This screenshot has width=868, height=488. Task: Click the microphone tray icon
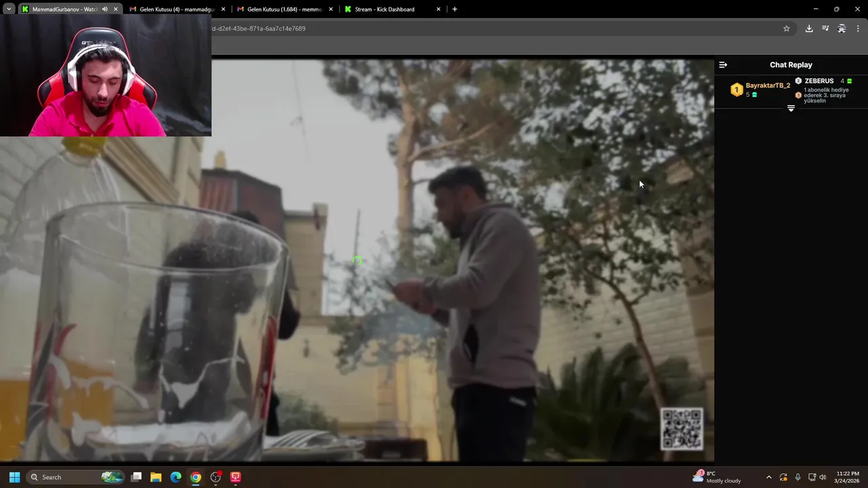point(797,477)
